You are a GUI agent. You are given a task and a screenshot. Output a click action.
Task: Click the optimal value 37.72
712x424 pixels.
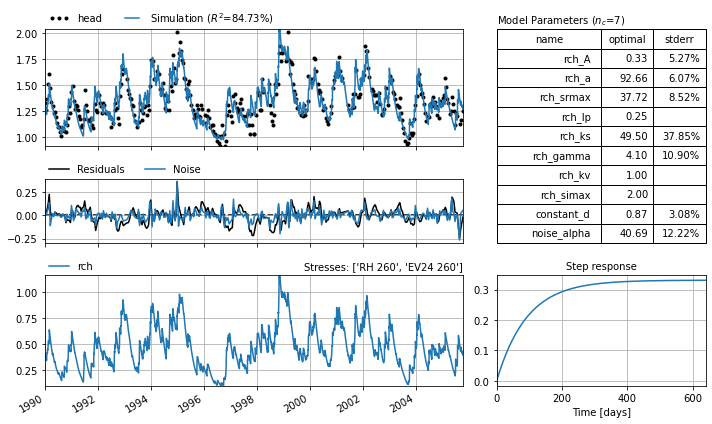[633, 97]
